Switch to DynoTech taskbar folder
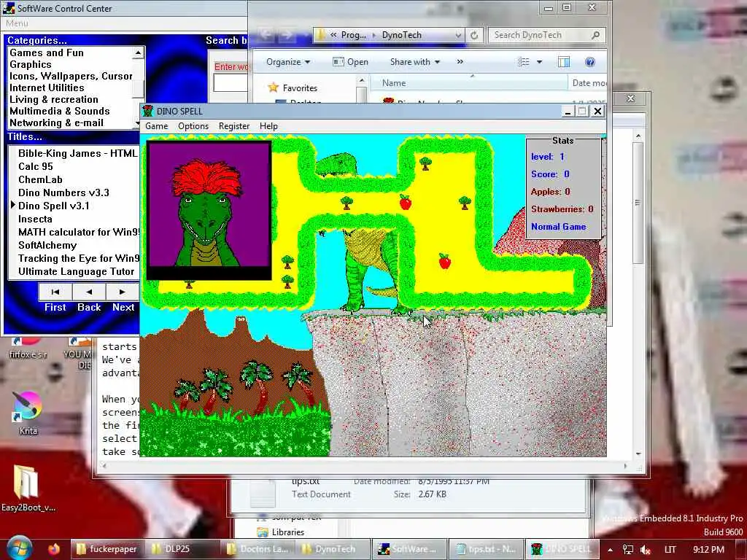 [x=333, y=549]
